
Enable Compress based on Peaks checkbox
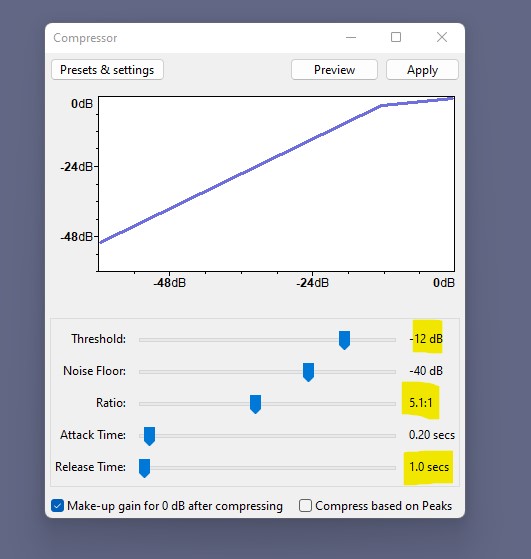[305, 506]
